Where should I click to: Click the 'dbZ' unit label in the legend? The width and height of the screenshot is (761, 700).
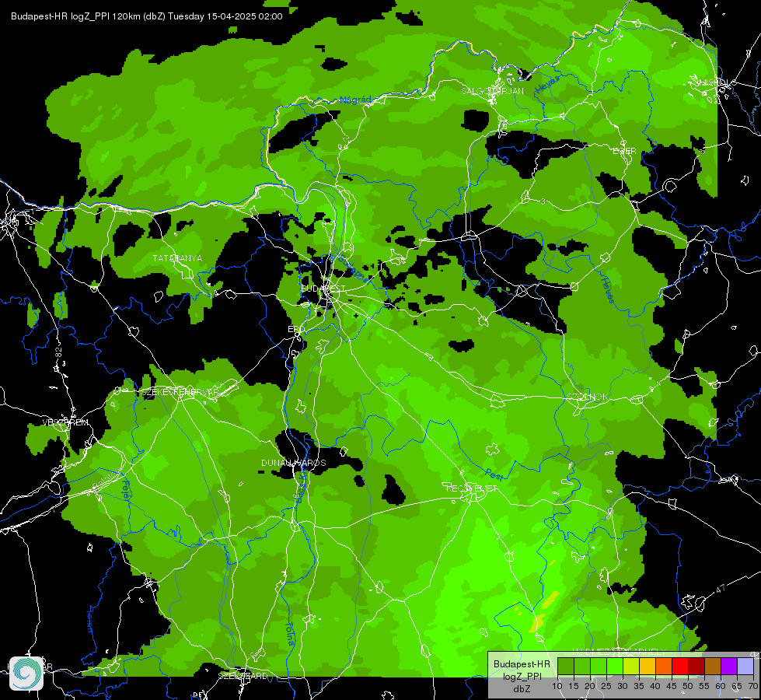point(522,689)
